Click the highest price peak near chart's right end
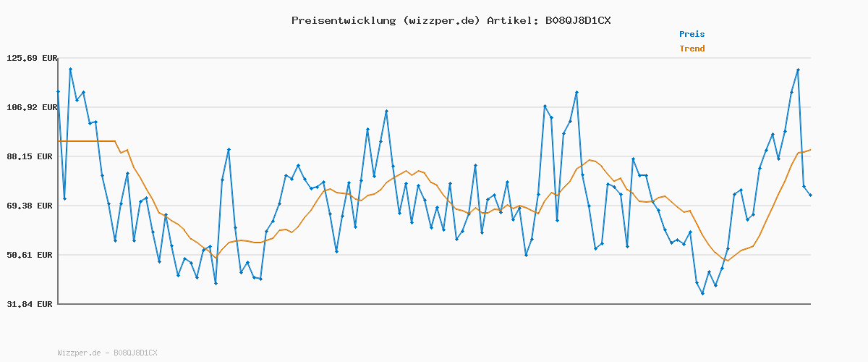This screenshot has width=868, height=362. (x=798, y=70)
